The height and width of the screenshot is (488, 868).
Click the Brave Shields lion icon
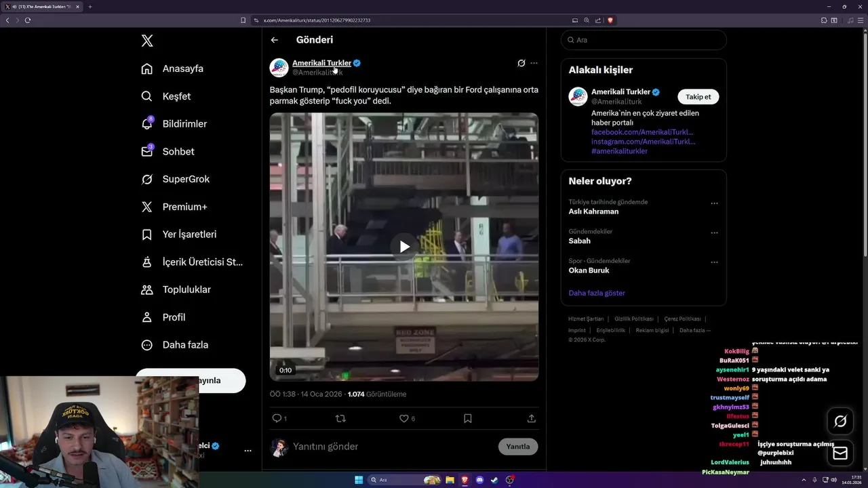[610, 20]
